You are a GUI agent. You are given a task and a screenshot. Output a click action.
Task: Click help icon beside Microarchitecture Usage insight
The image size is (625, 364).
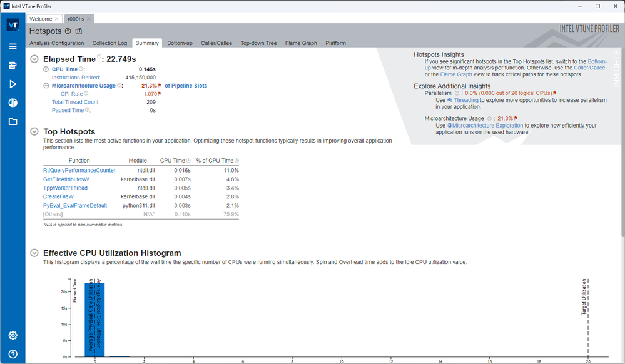pos(489,119)
